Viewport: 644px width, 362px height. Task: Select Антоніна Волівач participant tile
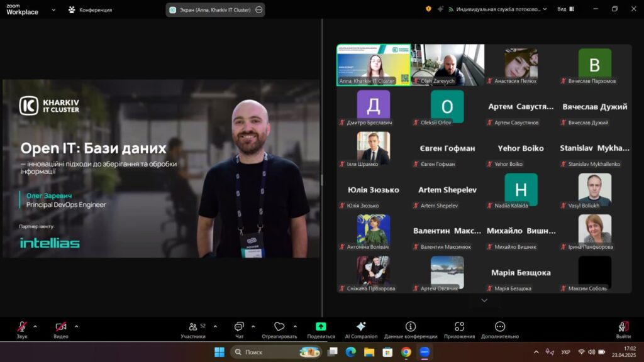[x=374, y=231]
